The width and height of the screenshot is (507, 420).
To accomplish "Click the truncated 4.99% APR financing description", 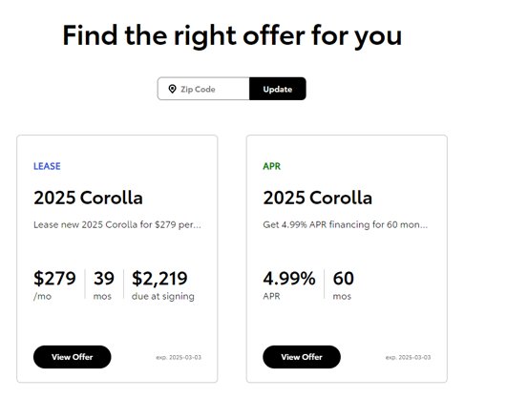I will 346,224.
